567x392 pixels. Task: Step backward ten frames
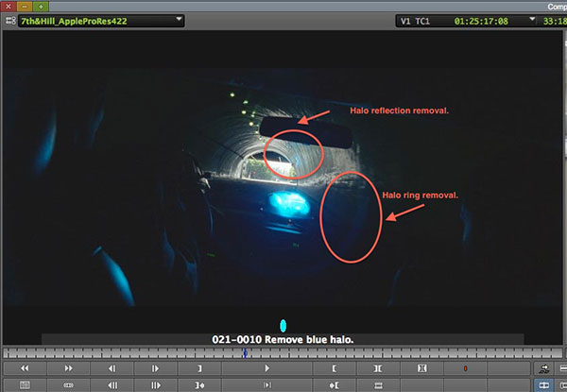pos(112,385)
